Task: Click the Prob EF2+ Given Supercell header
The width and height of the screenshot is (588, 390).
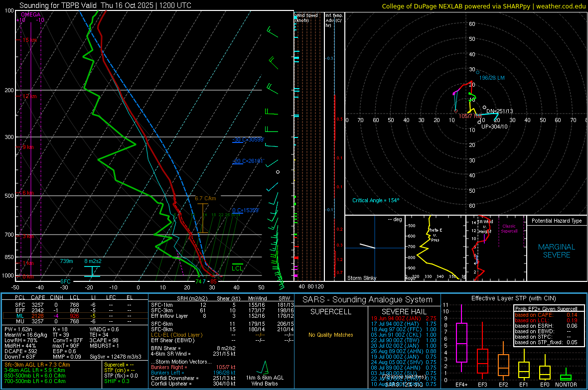Action: pyautogui.click(x=546, y=309)
